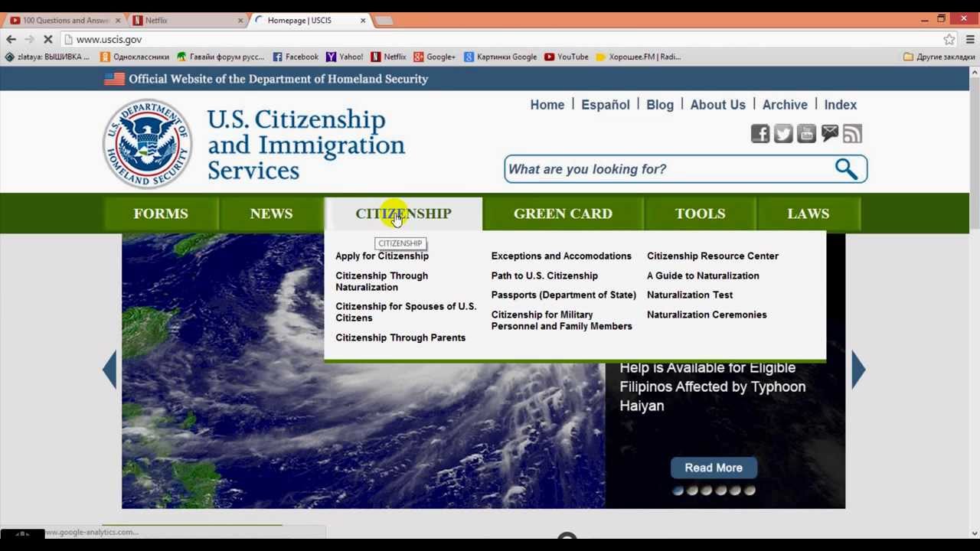Stop page loading with X button
The image size is (980, 551).
47,39
